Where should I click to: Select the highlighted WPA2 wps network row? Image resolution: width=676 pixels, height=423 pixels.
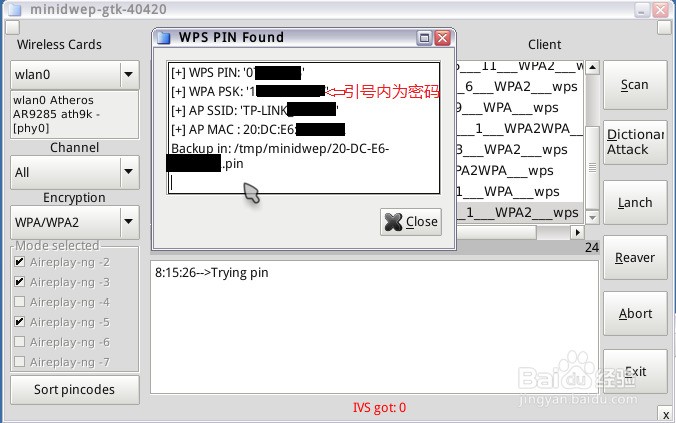520,213
